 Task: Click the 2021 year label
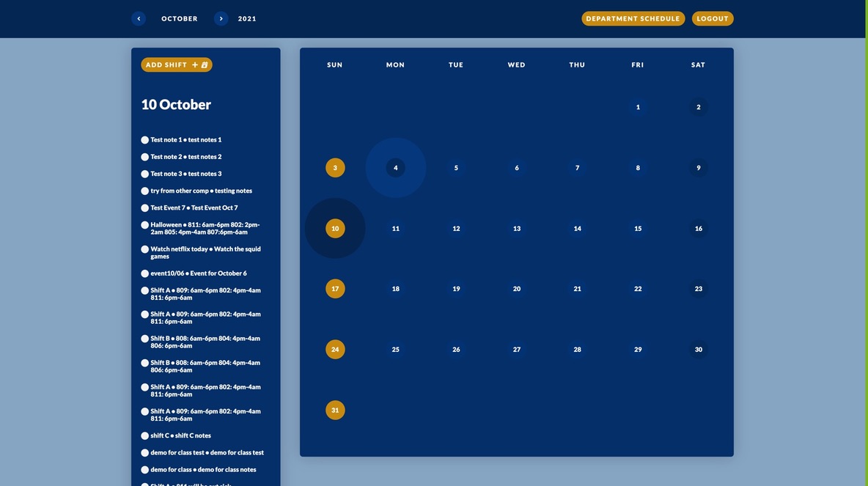click(247, 19)
